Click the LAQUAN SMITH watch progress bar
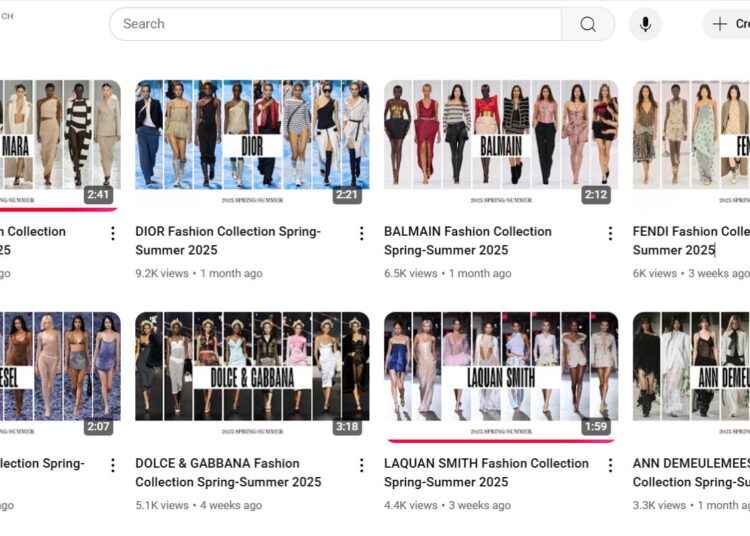 coord(501,441)
